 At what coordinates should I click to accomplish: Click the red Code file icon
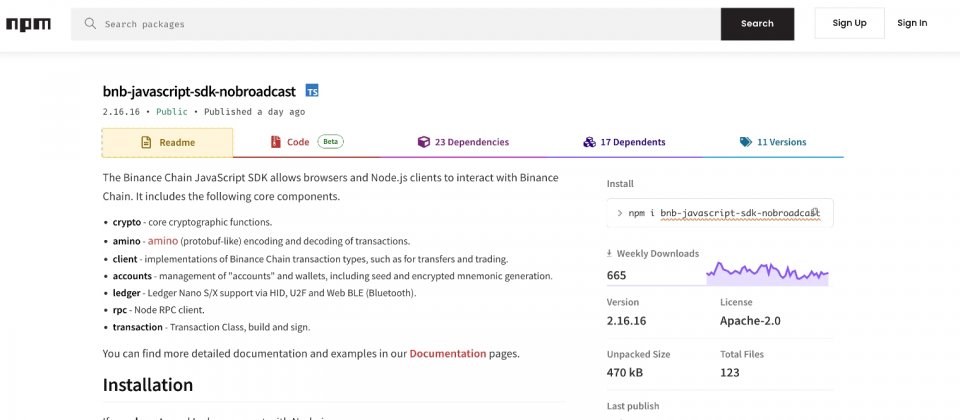pos(276,142)
